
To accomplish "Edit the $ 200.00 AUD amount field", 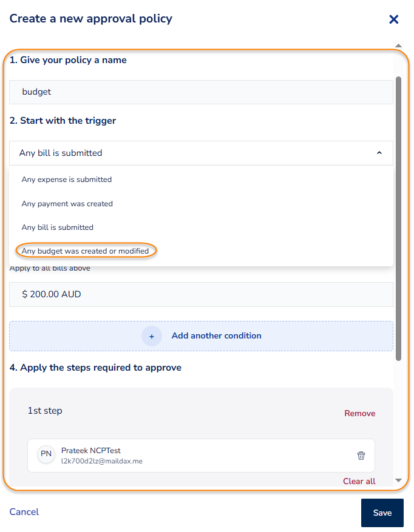I will 201,294.
